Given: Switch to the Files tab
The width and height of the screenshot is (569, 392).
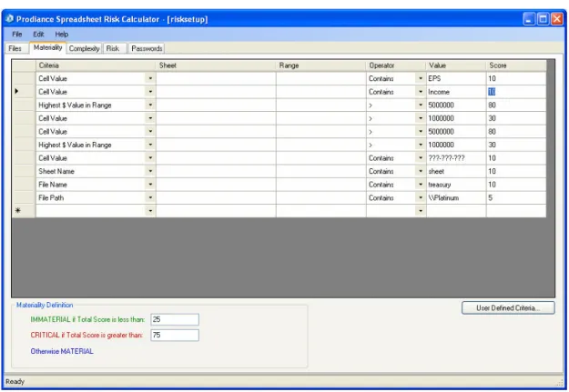Looking at the screenshot, I should 15,48.
